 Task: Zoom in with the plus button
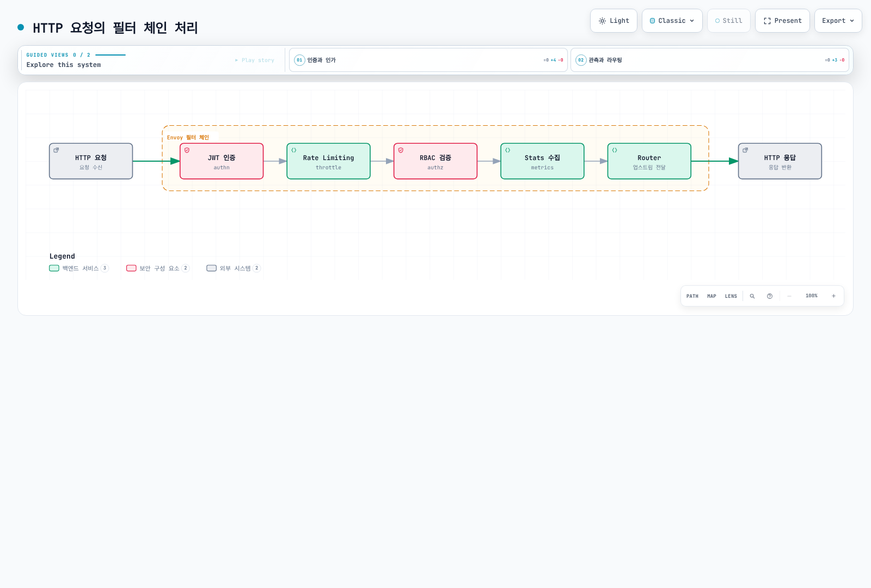833,296
